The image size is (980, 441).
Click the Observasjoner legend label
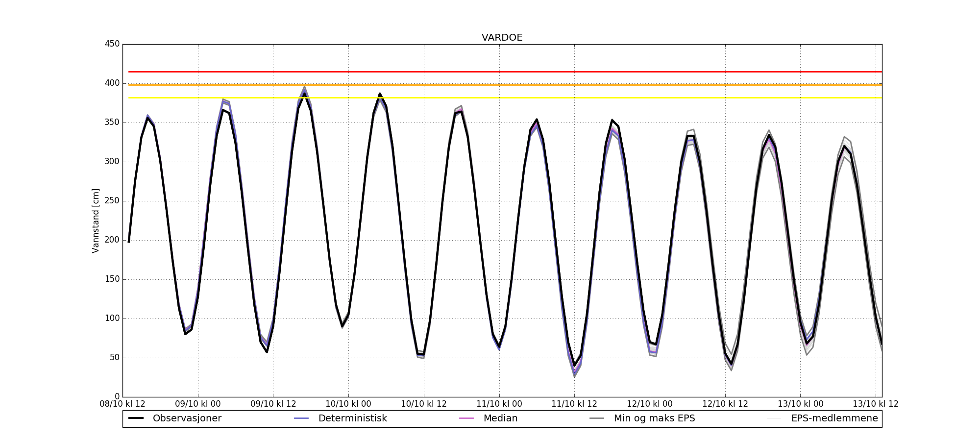click(187, 418)
